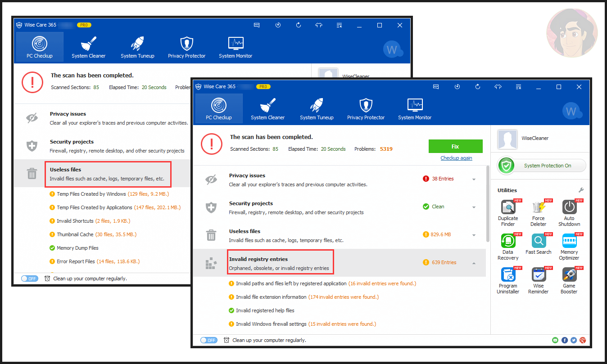Viewport: 607px width, 364px height.
Task: Open the list menu icon in front title bar
Action: (519, 86)
